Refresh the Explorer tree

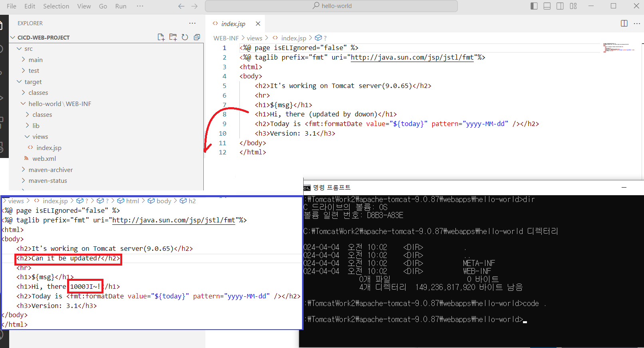click(185, 37)
